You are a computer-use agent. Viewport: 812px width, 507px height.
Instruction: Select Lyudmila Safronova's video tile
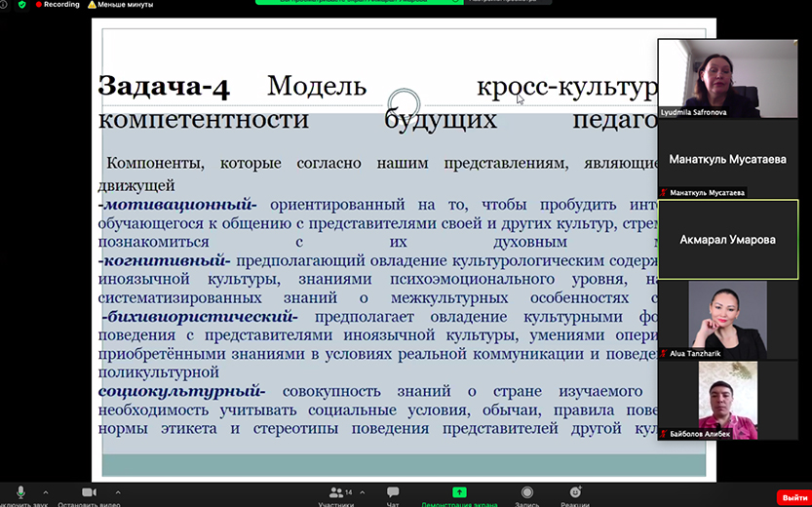(x=727, y=79)
